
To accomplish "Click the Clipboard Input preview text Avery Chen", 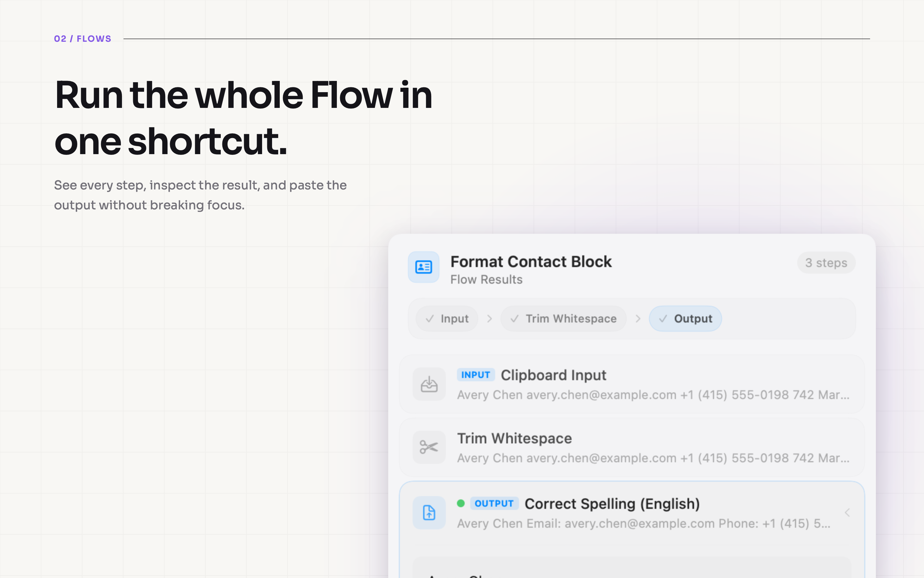I will [653, 395].
